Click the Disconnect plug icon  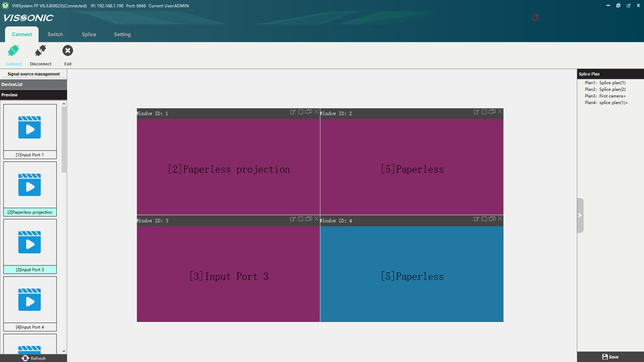coord(40,50)
